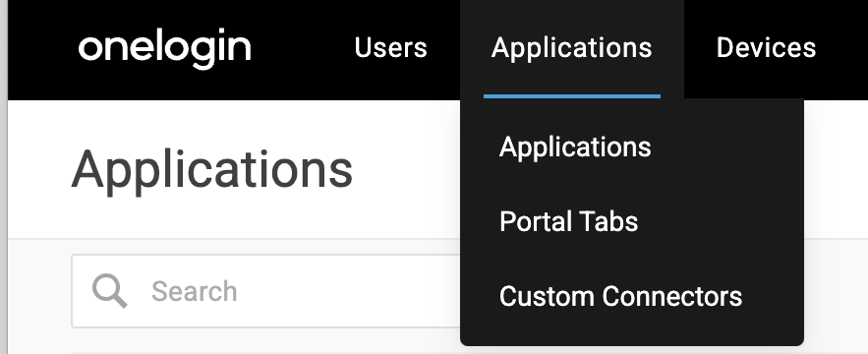Select Custom Connectors menu entry

[x=620, y=296]
